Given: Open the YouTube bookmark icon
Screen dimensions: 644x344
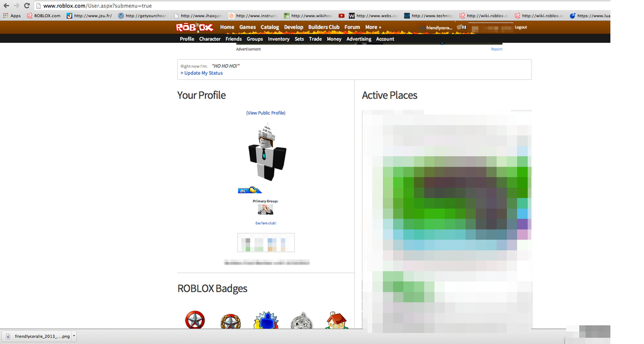Looking at the screenshot, I should click(x=341, y=16).
